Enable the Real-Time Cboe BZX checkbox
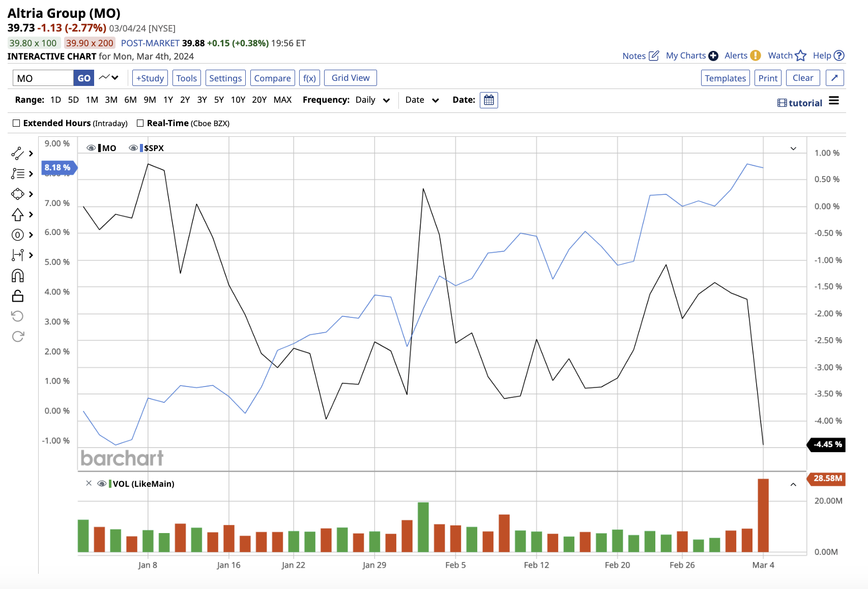This screenshot has width=868, height=589. (140, 123)
